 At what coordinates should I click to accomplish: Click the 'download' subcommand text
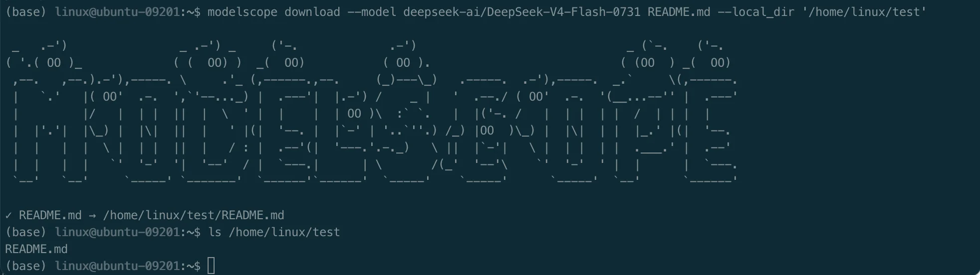(312, 12)
